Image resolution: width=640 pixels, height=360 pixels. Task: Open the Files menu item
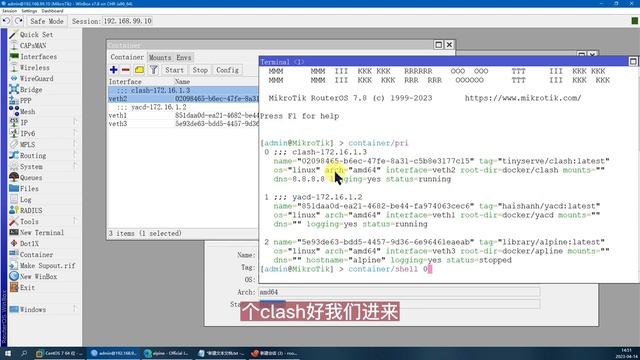tap(29, 189)
